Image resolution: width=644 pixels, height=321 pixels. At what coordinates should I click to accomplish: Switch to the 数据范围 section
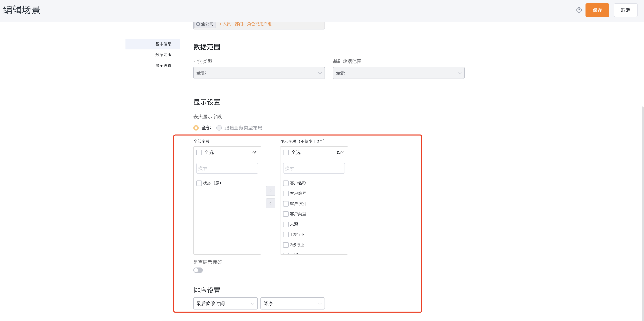pyautogui.click(x=163, y=55)
